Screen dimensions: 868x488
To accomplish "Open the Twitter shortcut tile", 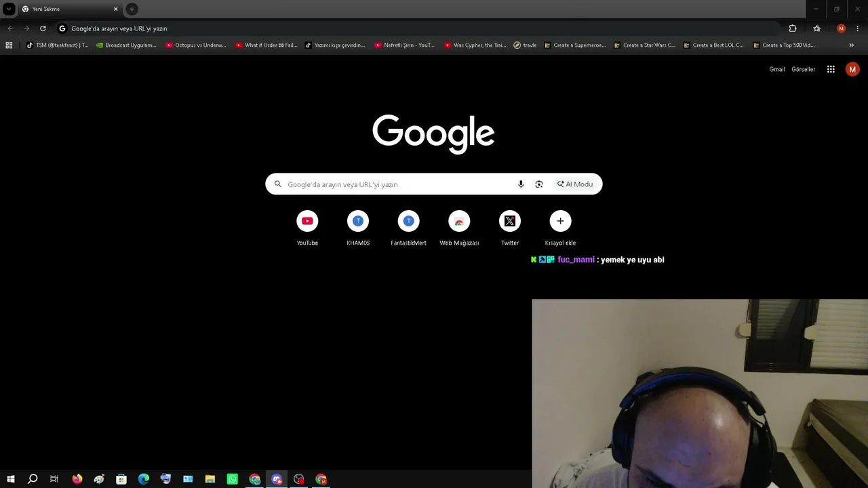I will [x=510, y=228].
